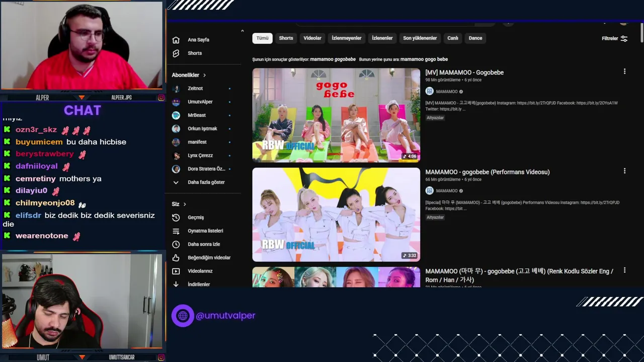Open the Shorts icon in sidebar
The height and width of the screenshot is (362, 644).
176,53
